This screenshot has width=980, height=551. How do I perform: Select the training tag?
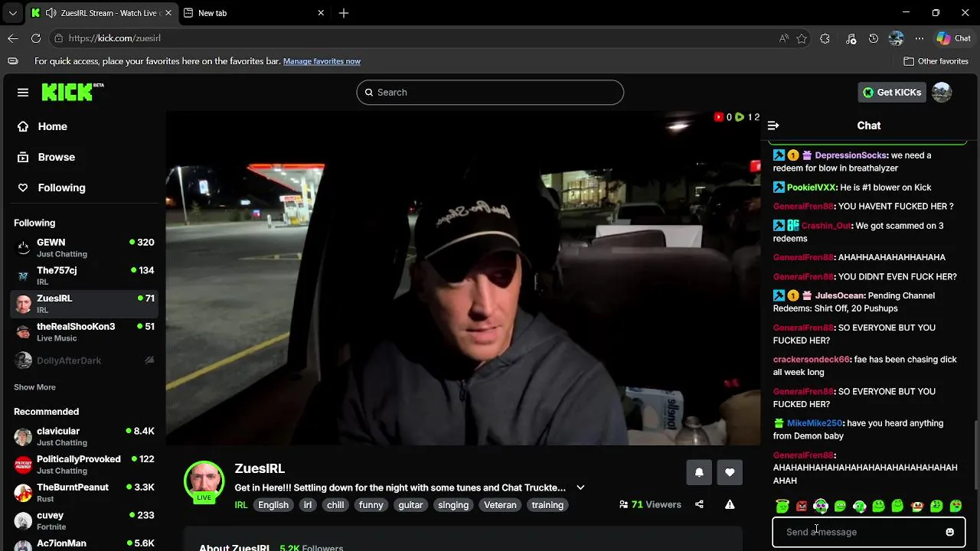(x=547, y=505)
